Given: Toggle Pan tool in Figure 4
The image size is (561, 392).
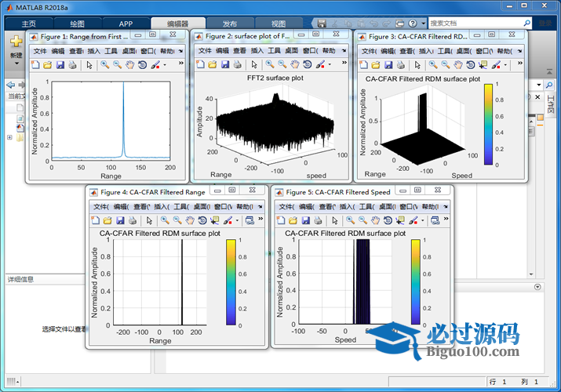Looking at the screenshot, I should tap(190, 220).
